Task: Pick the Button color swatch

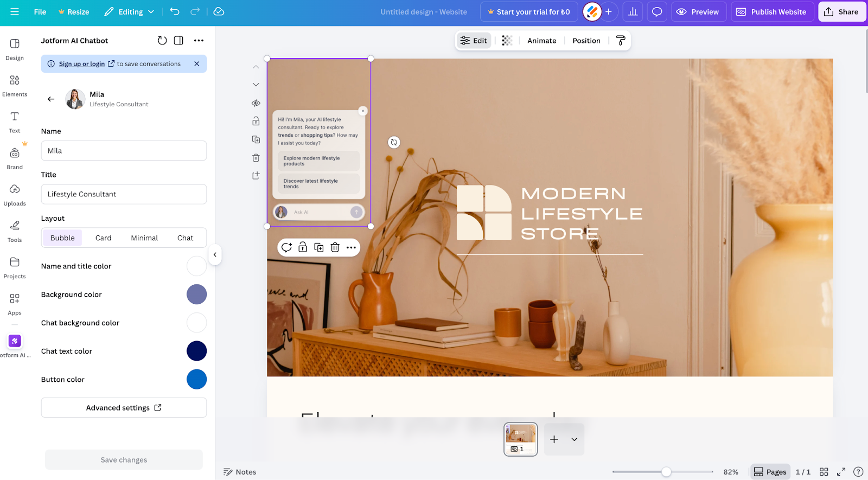Action: tap(196, 379)
